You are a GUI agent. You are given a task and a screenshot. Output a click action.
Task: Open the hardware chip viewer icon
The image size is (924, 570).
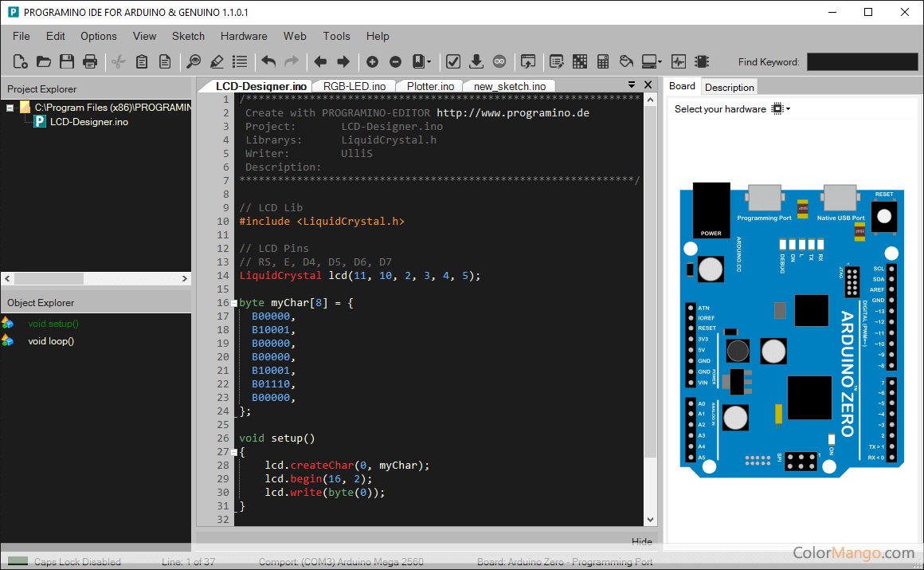[x=702, y=61]
